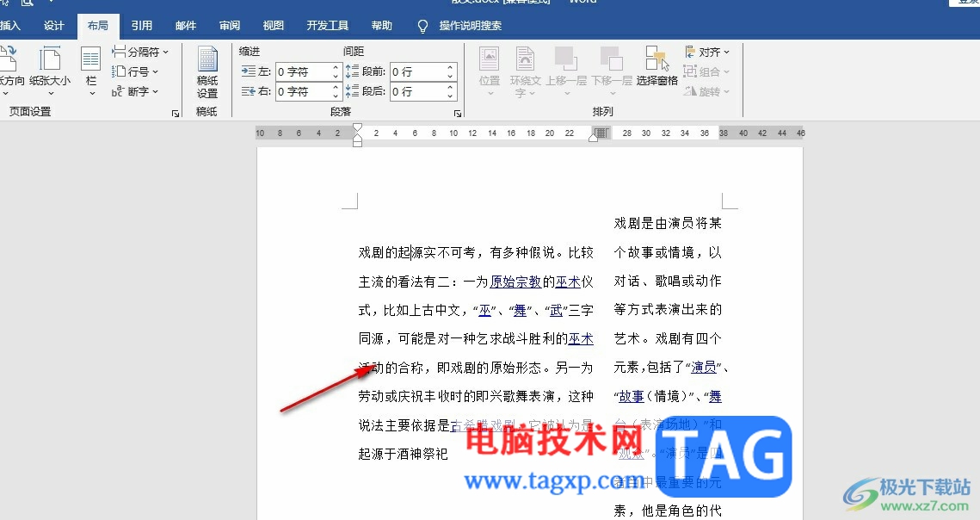Click the 段前 spacing before field
This screenshot has width=980, height=520.
click(x=417, y=72)
